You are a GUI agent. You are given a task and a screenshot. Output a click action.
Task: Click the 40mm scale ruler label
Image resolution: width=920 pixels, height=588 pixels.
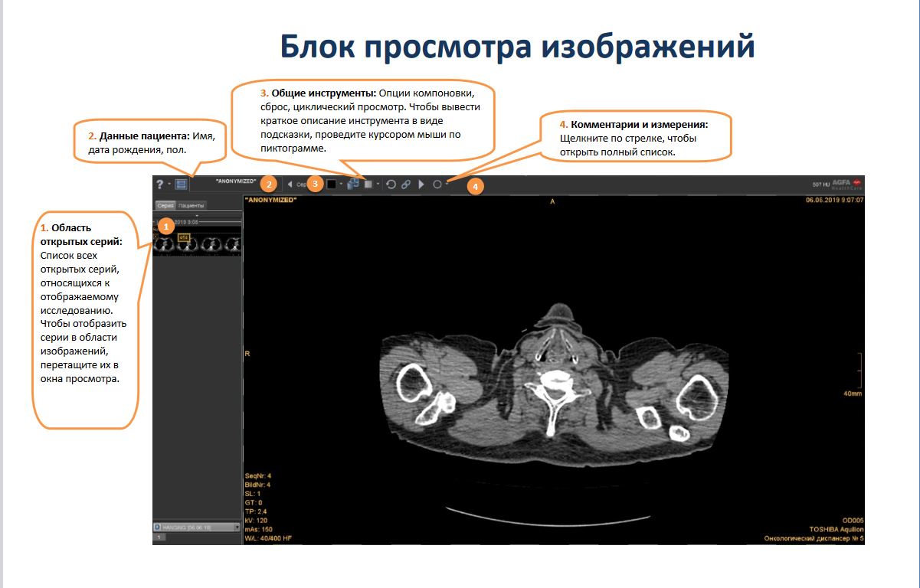tap(853, 393)
